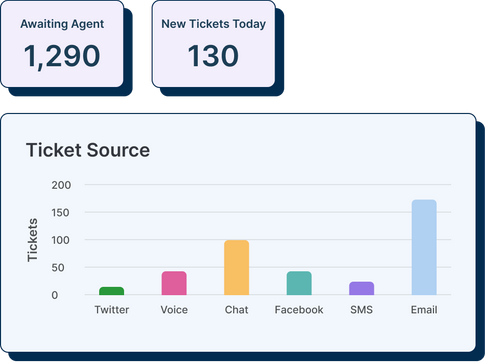Screen dimensions: 488x364
Task: Click the 100 y-axis tick label
Action: point(60,240)
